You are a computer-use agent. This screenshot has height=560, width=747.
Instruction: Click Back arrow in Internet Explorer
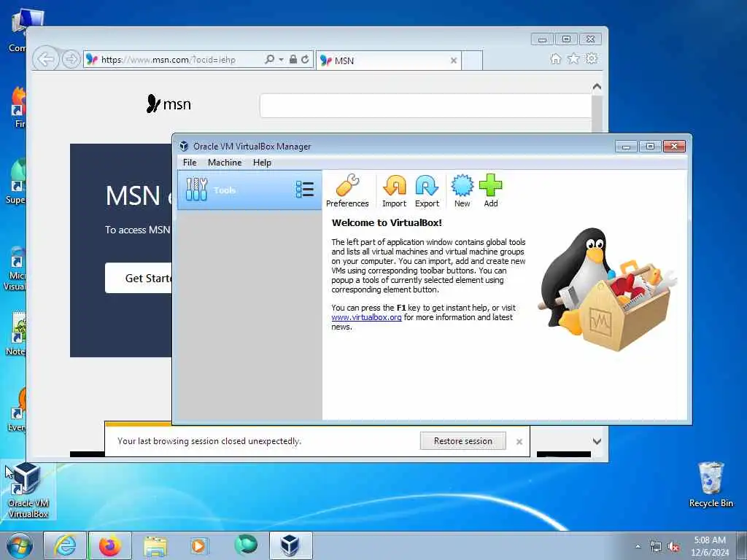pyautogui.click(x=45, y=60)
